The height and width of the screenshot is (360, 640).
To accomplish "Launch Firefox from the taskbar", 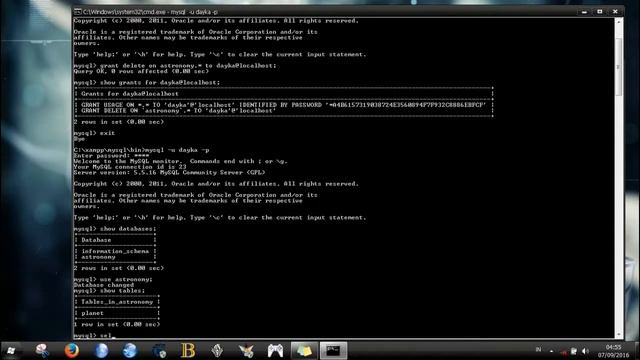I will click(72, 350).
